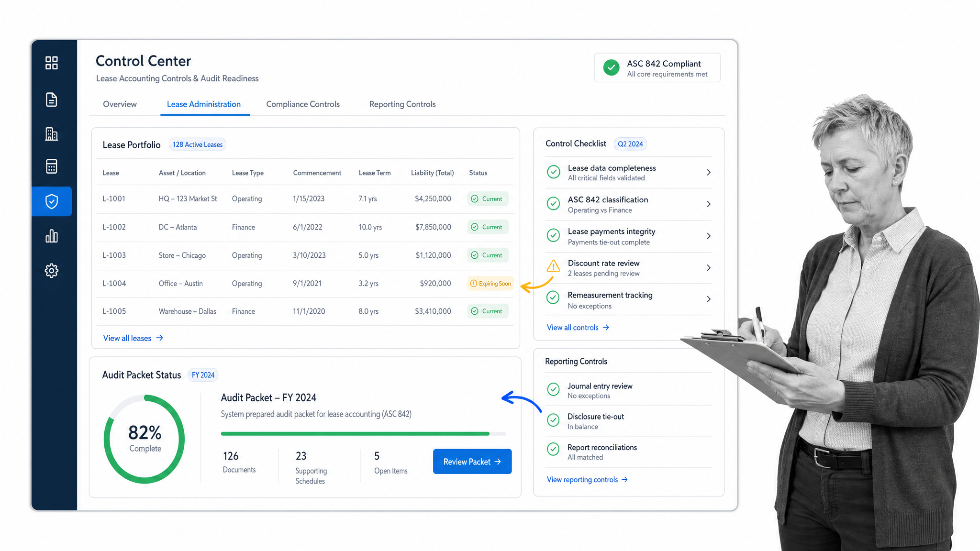Select lease ID L-1005
980x551 pixels.
(x=114, y=311)
